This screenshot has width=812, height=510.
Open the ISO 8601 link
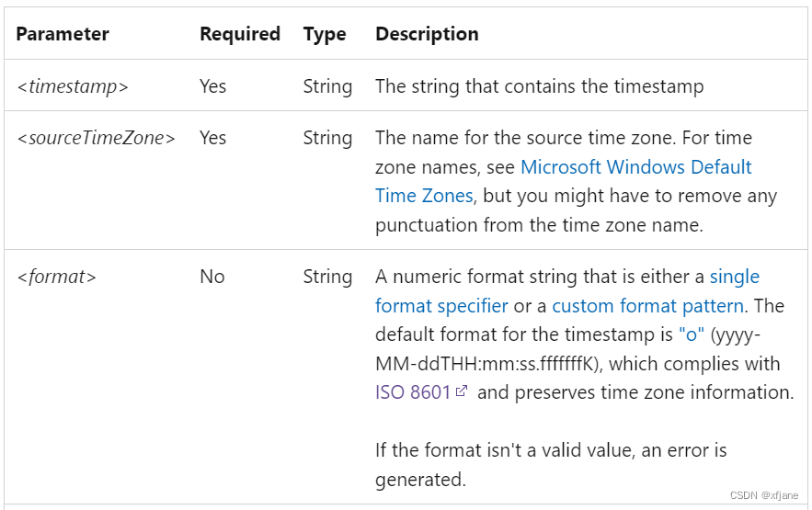click(x=412, y=392)
